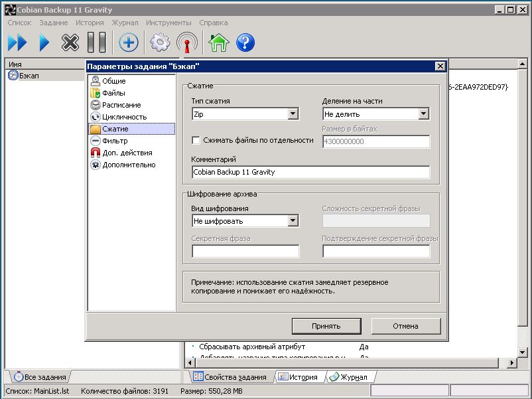Open the Тип сжатия Zip dropdown
532x399 pixels.
click(293, 114)
